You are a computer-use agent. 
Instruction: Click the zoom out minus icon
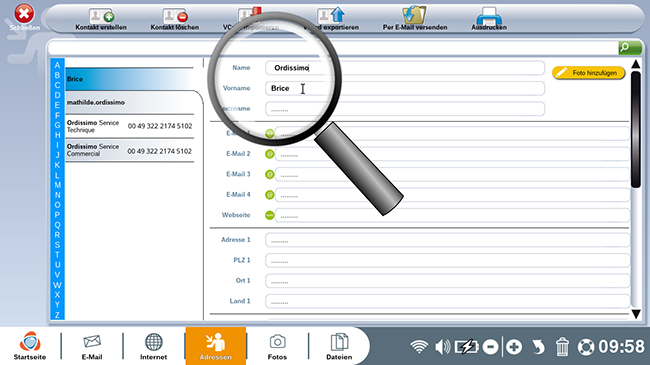pyautogui.click(x=490, y=347)
